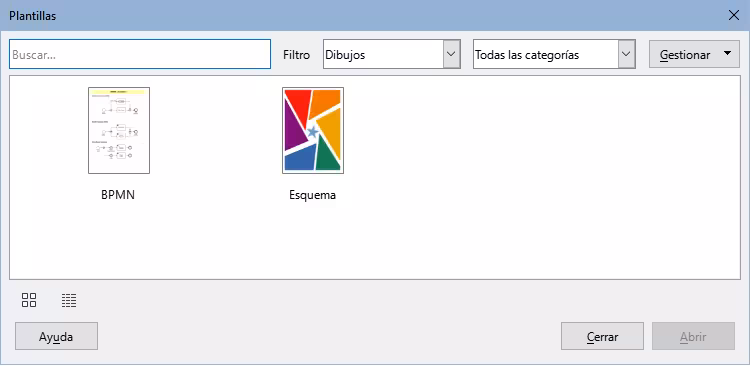Click the Abrir button
750x366 pixels.
[x=693, y=336]
